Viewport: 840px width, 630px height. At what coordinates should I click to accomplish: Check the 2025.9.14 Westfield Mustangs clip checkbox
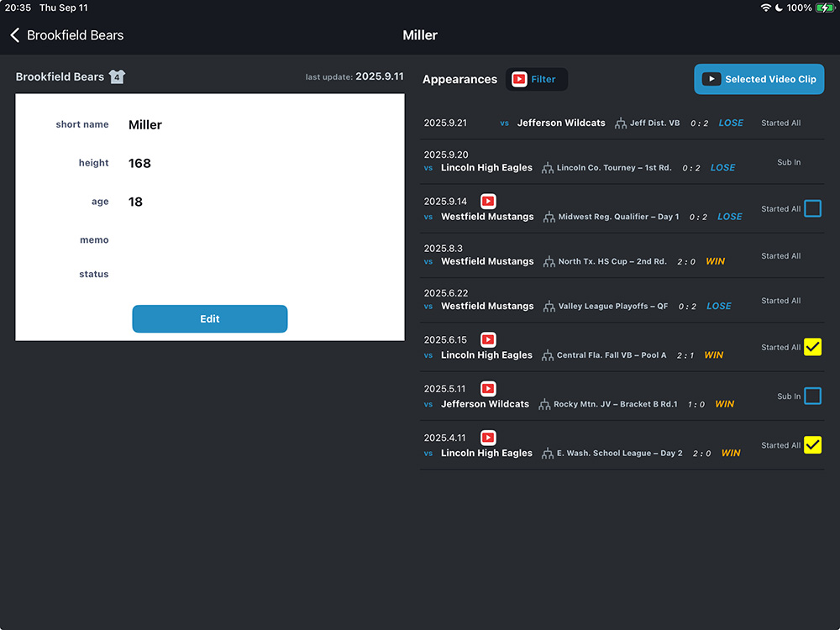coord(812,208)
